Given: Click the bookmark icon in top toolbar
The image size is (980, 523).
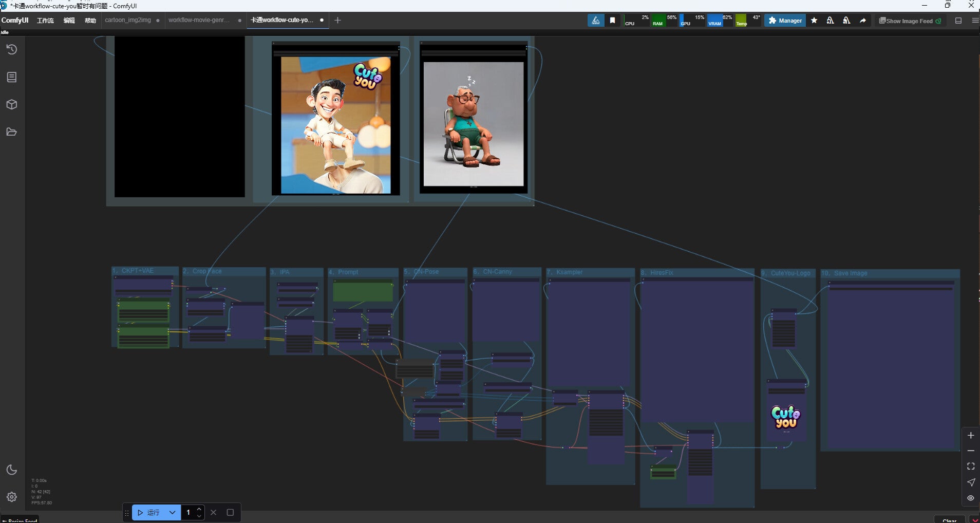Looking at the screenshot, I should click(612, 21).
